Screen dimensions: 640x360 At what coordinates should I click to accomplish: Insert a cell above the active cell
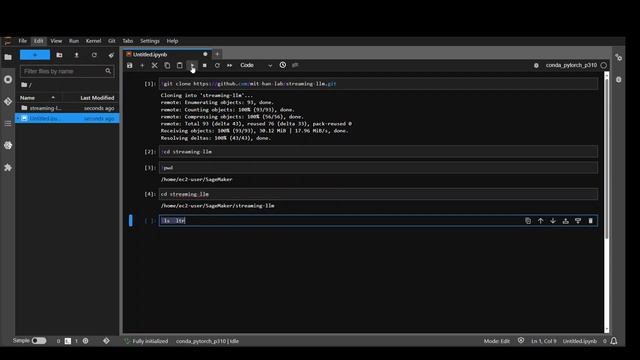[x=566, y=221]
